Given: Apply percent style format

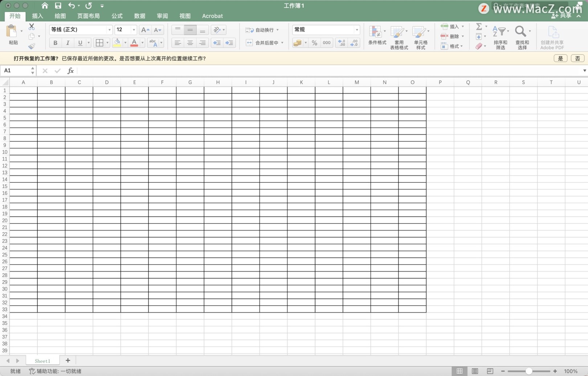Looking at the screenshot, I should point(314,43).
